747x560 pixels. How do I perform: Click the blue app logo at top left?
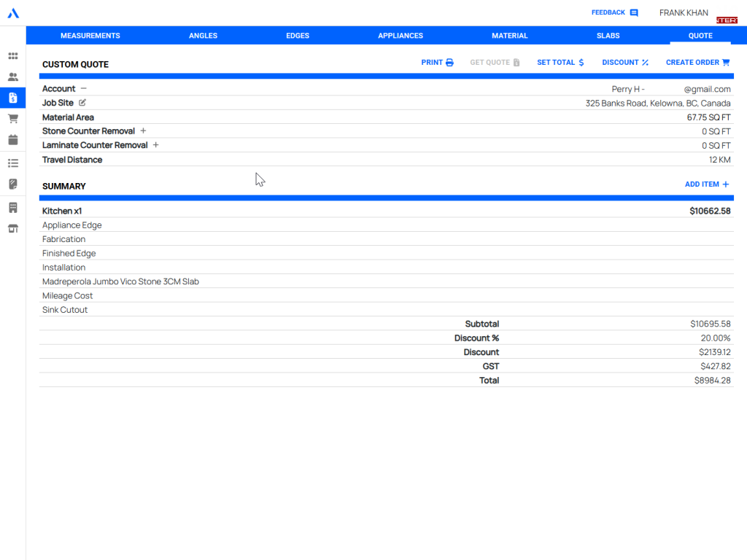[x=13, y=13]
